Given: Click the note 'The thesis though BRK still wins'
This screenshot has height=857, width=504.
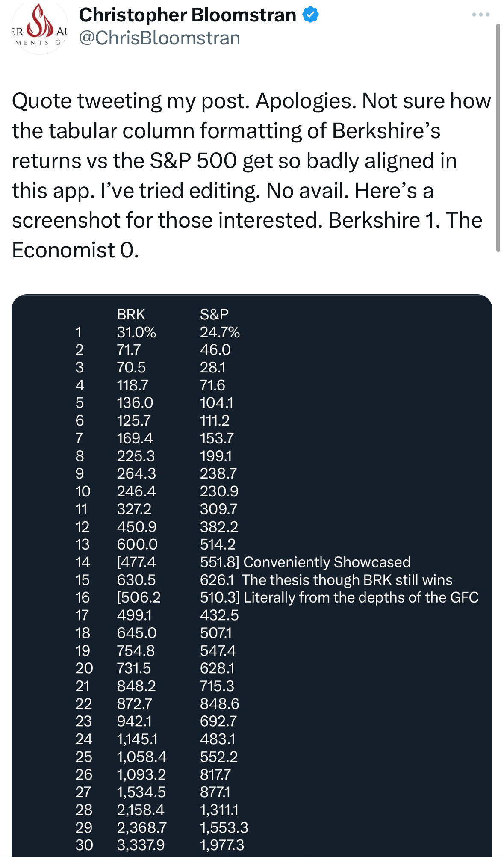Looking at the screenshot, I should coord(347,580).
